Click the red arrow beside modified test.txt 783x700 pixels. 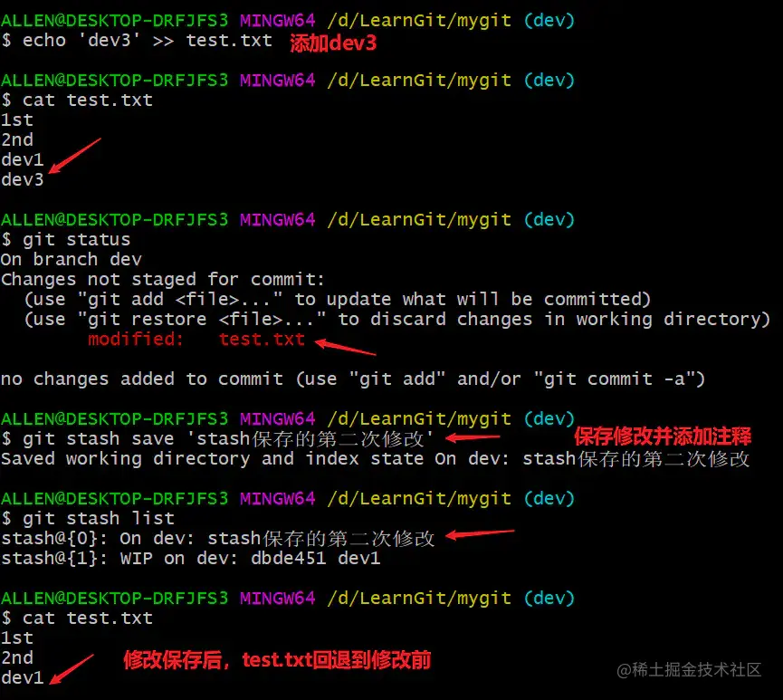pos(346,347)
